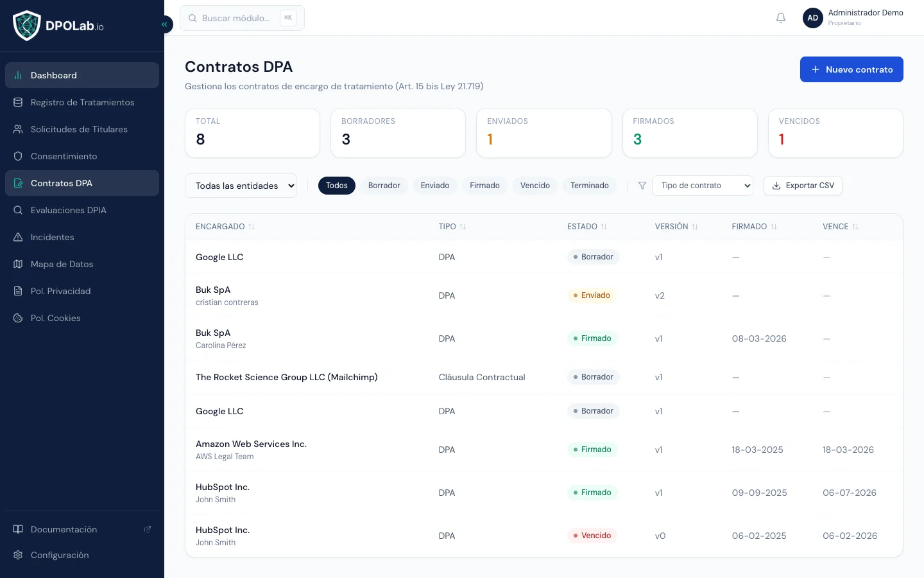Expand the Tipo de contrato dropdown
Viewport: 924px width, 578px height.
pyautogui.click(x=703, y=186)
